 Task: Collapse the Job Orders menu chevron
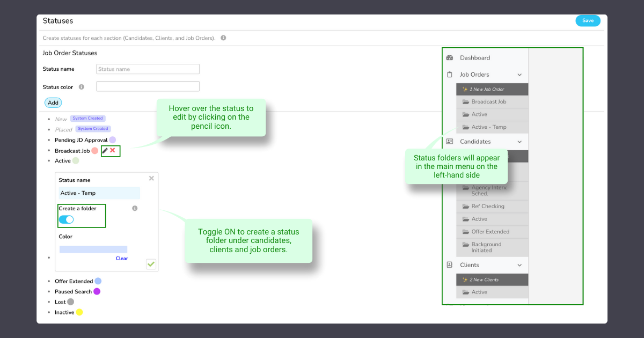(x=519, y=75)
